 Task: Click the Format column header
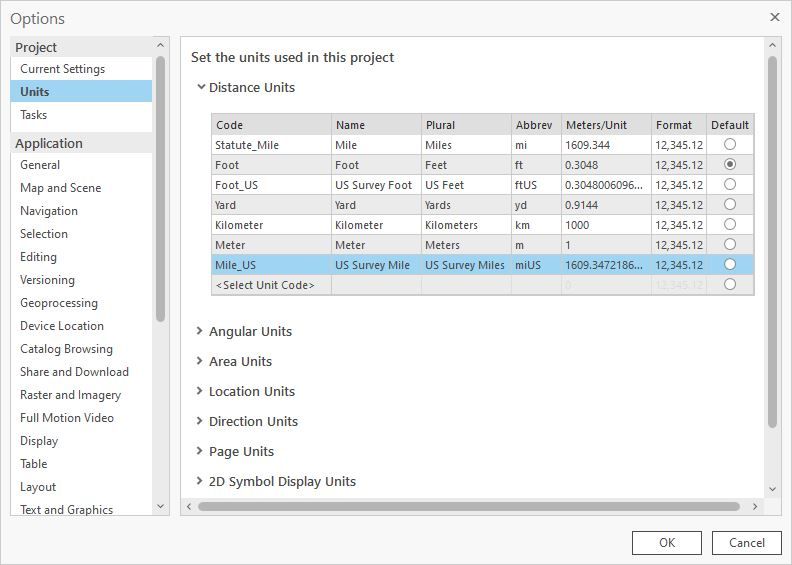pos(679,125)
